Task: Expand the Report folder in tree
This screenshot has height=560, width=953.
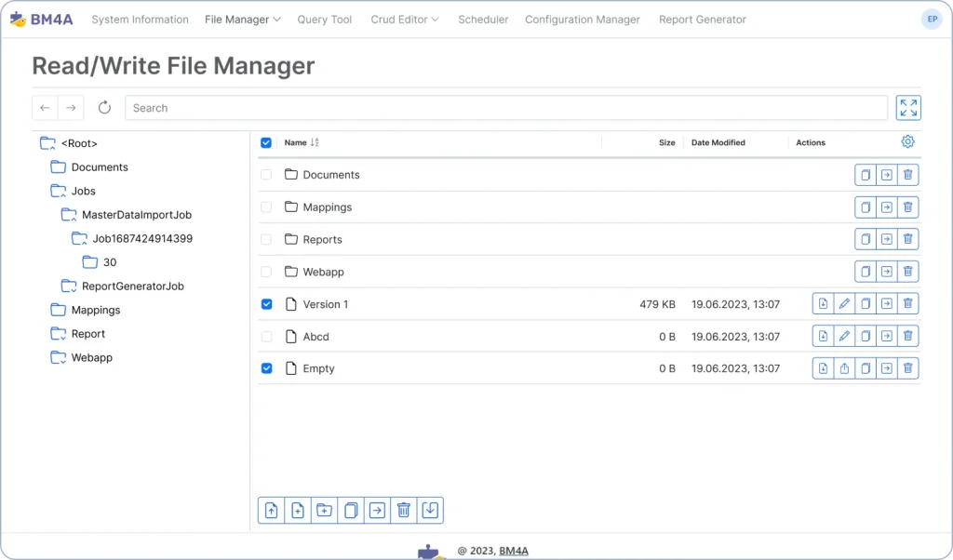Action: click(59, 333)
